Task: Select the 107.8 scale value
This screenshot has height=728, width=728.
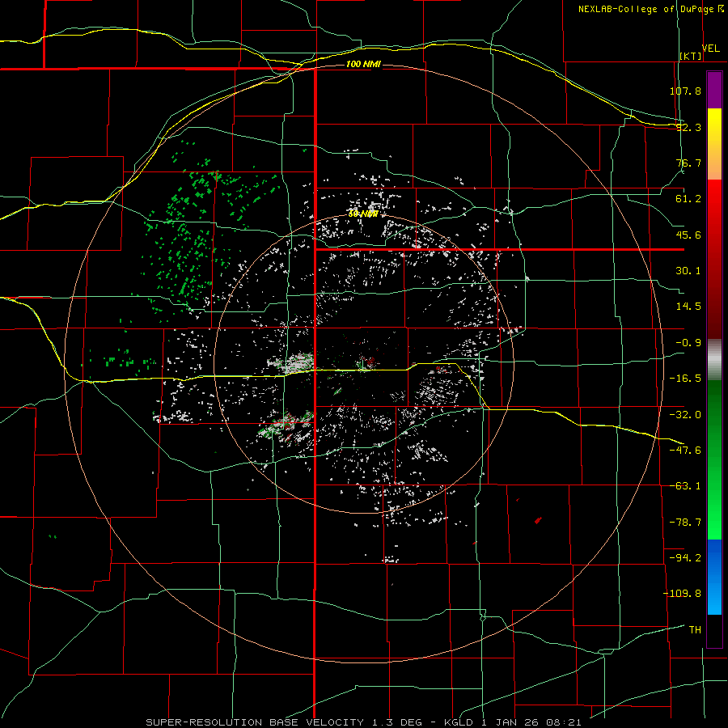Action: tap(685, 91)
